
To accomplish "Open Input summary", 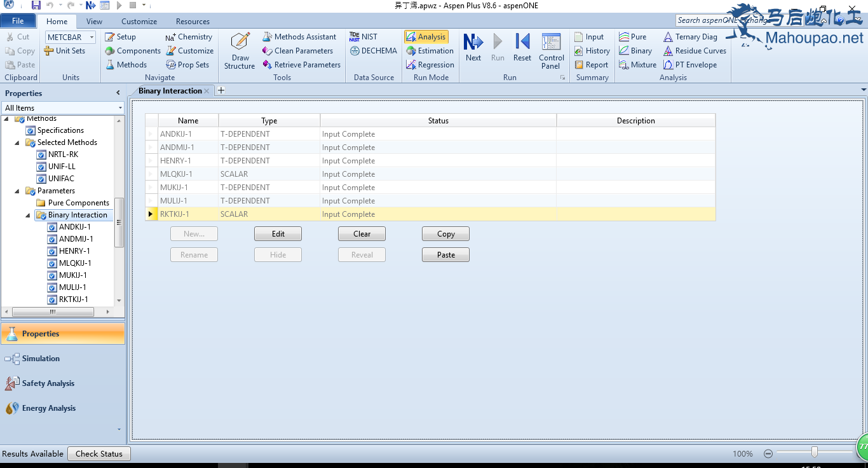I will tap(588, 37).
